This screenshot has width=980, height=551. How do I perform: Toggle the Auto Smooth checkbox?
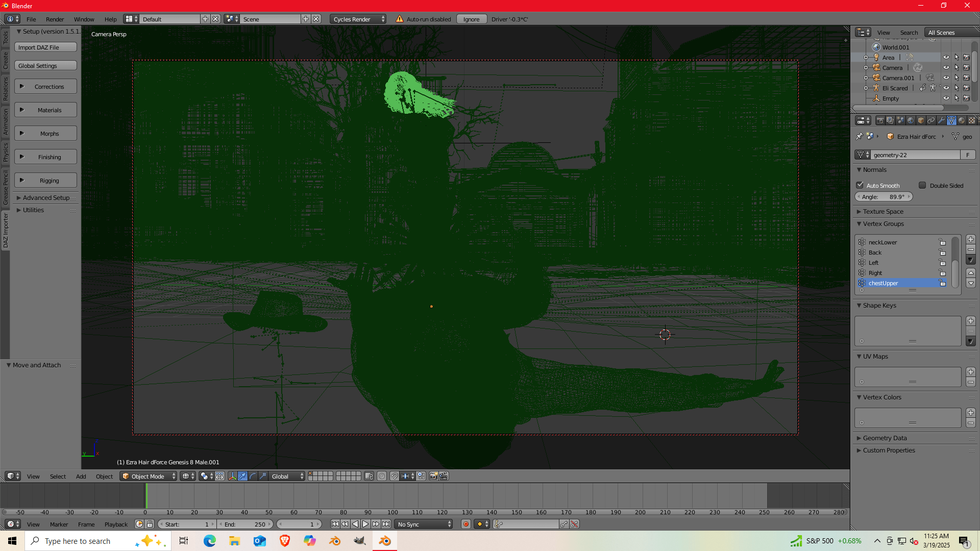(860, 185)
